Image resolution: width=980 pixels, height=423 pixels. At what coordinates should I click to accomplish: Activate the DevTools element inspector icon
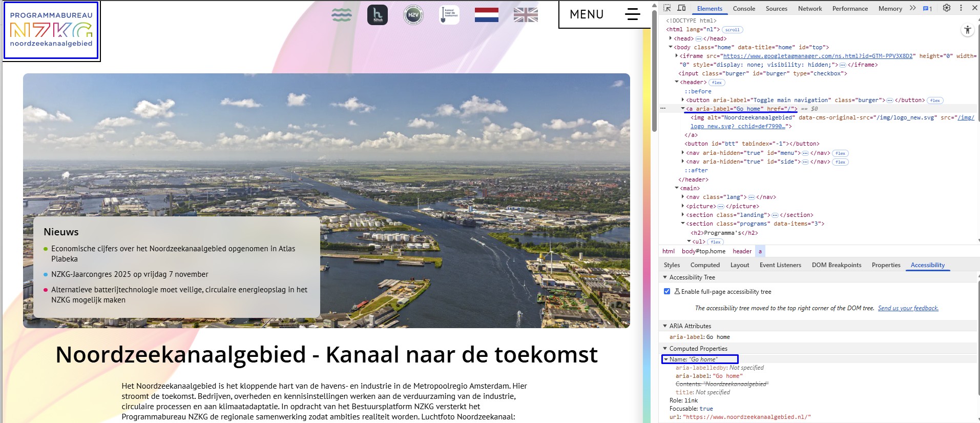667,8
